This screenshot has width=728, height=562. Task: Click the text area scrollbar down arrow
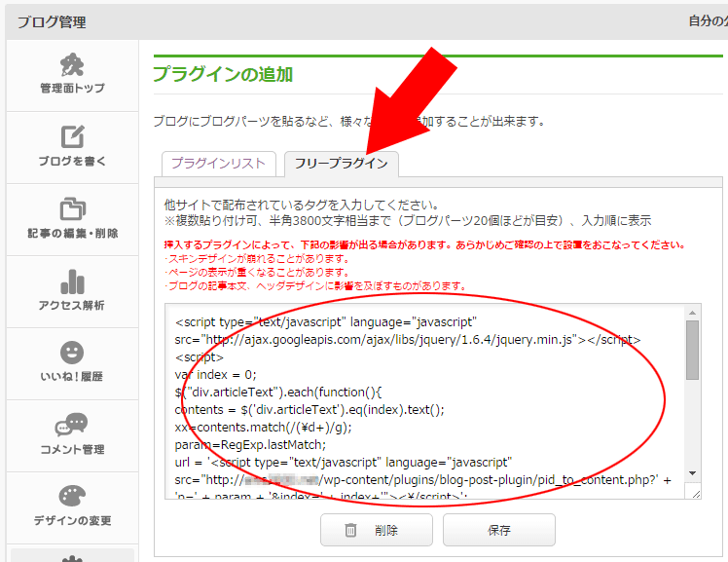692,474
